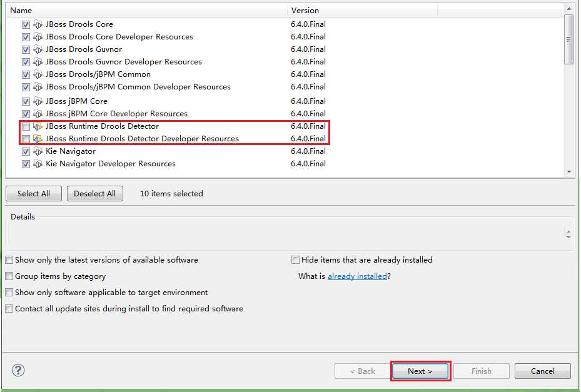Click the JBoss Drools Guvnor Developer Resources icon
581x392 pixels.
38,62
